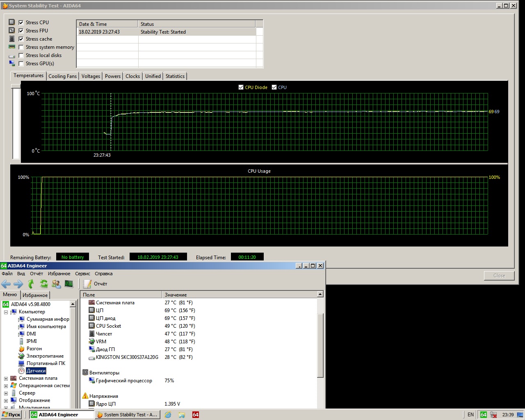Expand the Сервер tree node
The image size is (525, 420).
pos(6,393)
